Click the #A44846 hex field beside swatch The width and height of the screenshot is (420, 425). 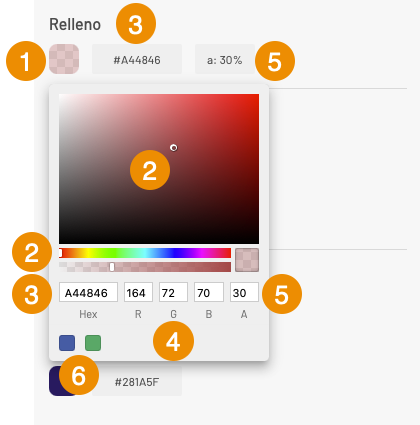coord(137,59)
